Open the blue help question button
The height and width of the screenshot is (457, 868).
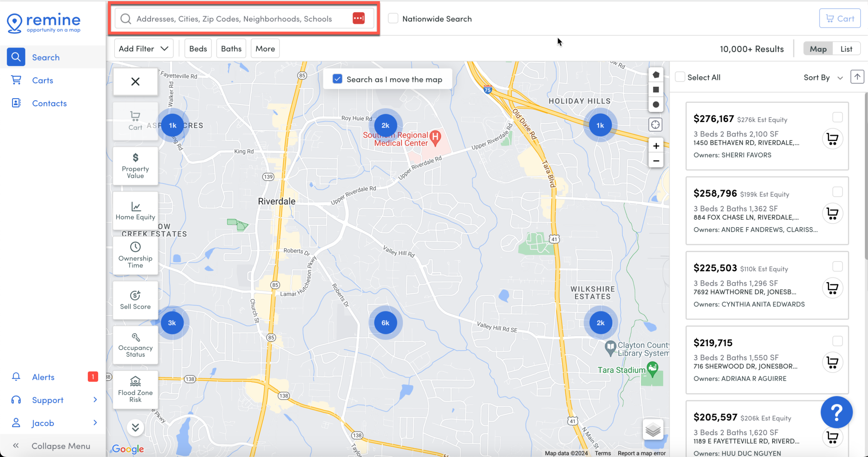[836, 412]
